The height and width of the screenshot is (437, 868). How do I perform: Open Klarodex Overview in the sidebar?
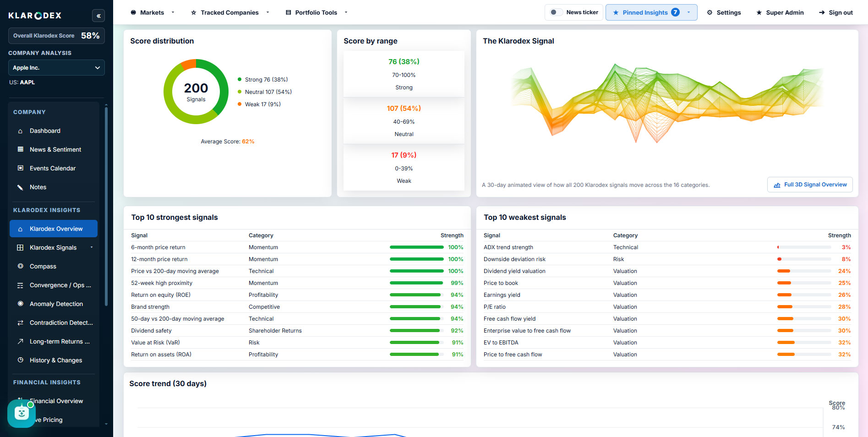click(x=54, y=229)
